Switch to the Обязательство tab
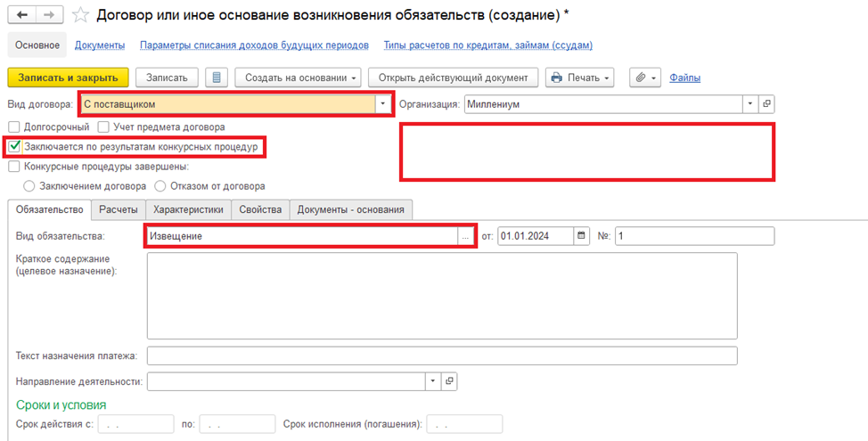868x441 pixels. click(49, 209)
